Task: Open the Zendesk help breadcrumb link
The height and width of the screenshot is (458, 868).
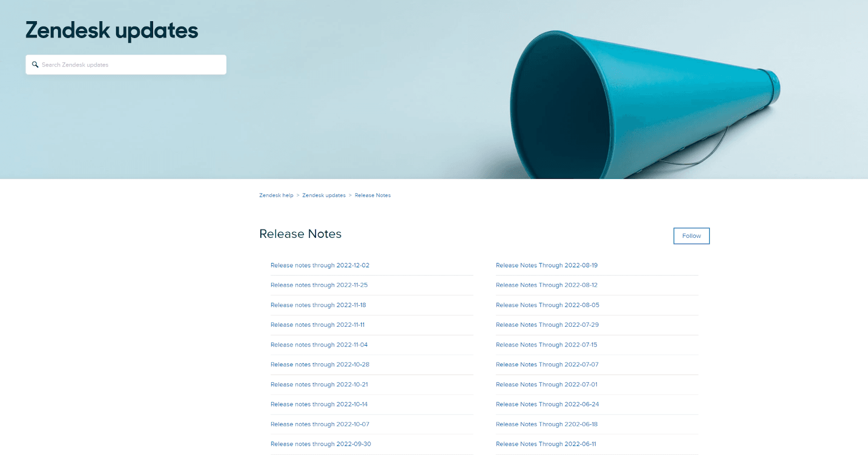Action: [x=276, y=195]
